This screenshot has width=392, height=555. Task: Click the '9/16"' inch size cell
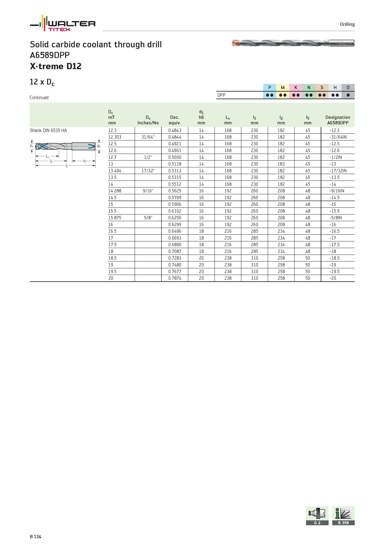[x=148, y=191]
